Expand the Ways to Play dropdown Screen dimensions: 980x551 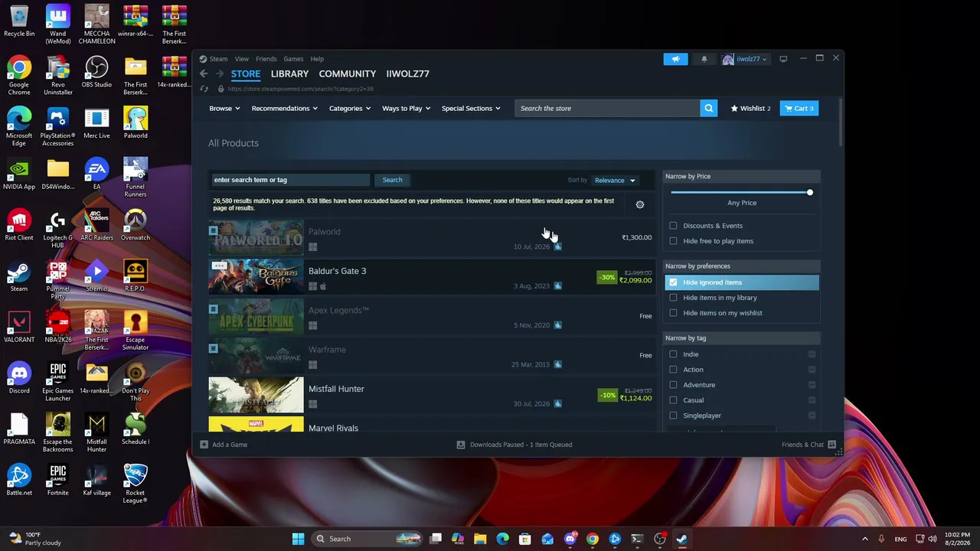406,109
